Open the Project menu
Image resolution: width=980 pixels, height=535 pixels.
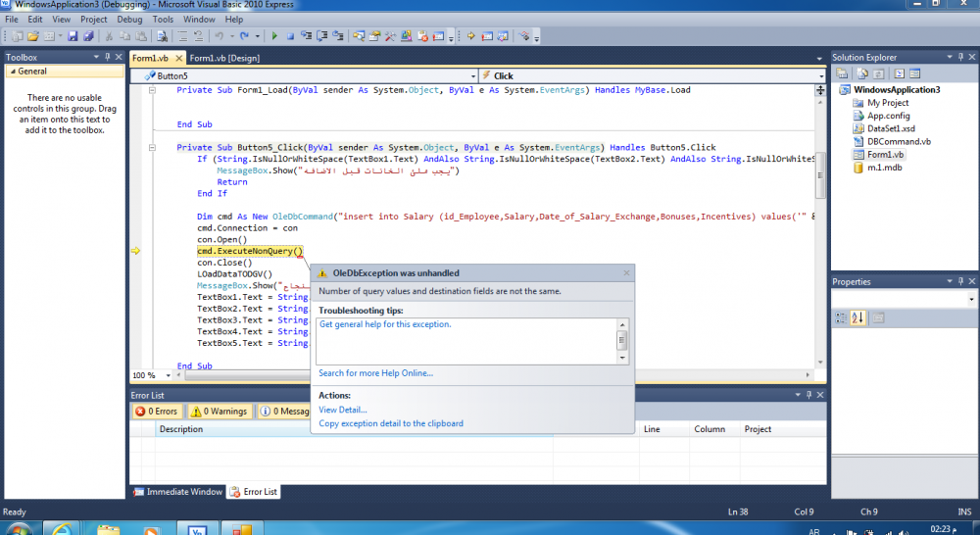pos(94,20)
